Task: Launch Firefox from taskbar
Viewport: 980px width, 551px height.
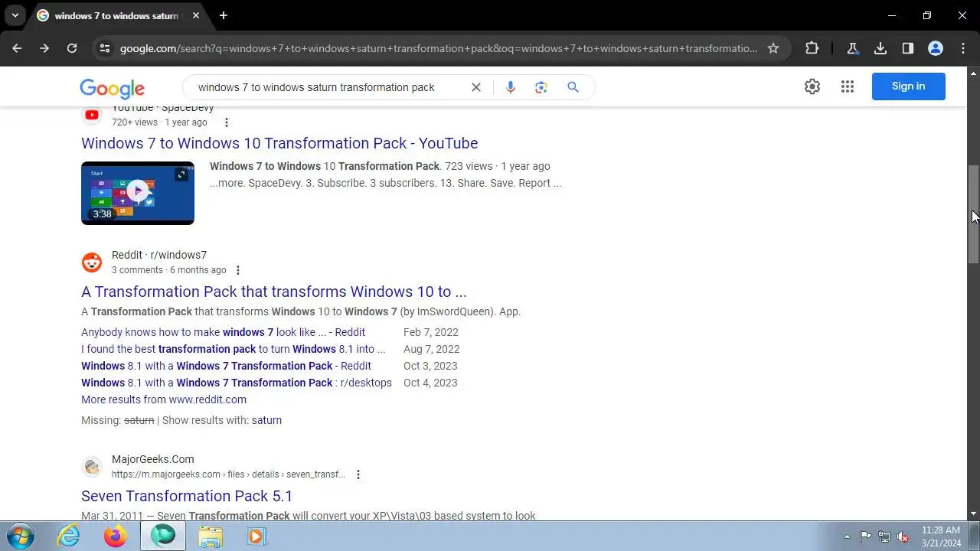Action: coord(116,536)
